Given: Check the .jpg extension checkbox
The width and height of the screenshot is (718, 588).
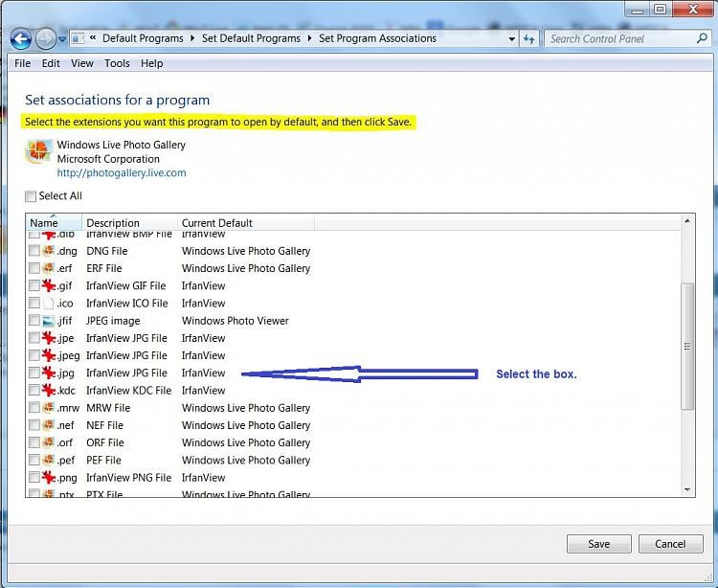Looking at the screenshot, I should pyautogui.click(x=34, y=373).
